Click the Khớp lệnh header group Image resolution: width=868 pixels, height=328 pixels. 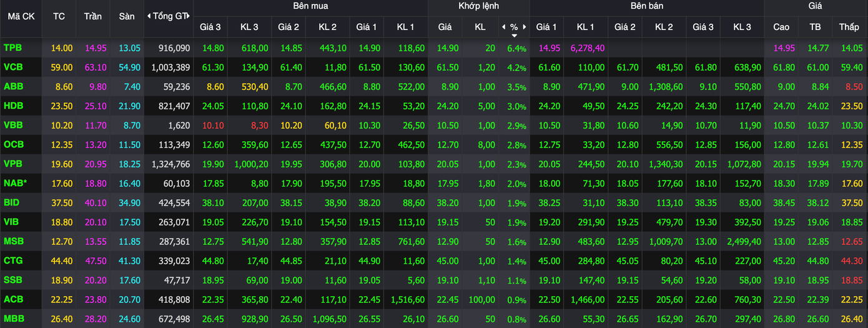click(478, 6)
